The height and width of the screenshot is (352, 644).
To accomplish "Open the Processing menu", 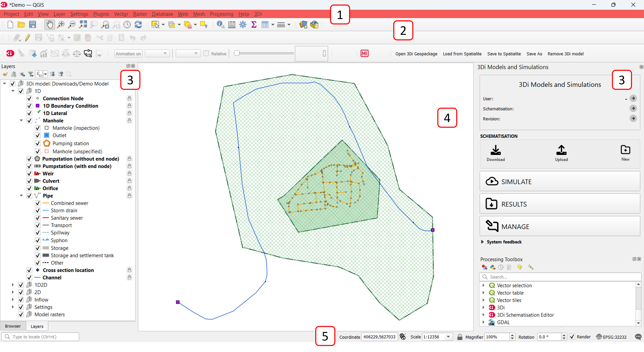I will pyautogui.click(x=221, y=14).
